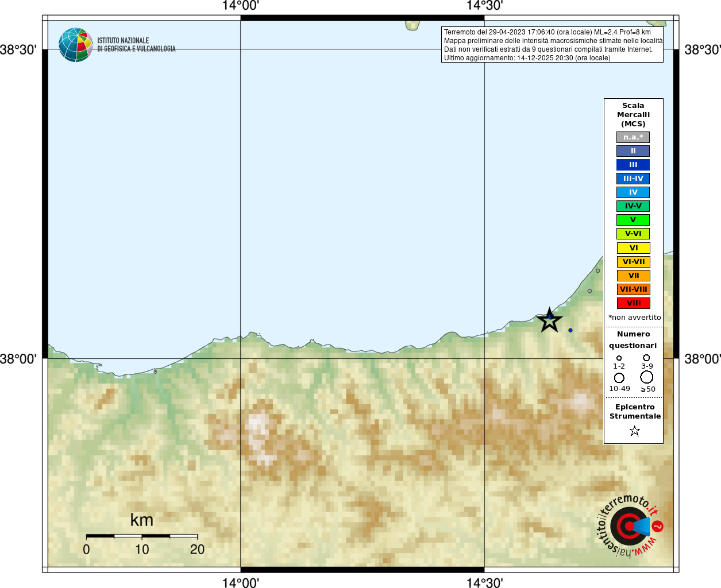721x588 pixels.
Task: Click the Istituto Nazionale di Geofisica text
Action: [136, 45]
